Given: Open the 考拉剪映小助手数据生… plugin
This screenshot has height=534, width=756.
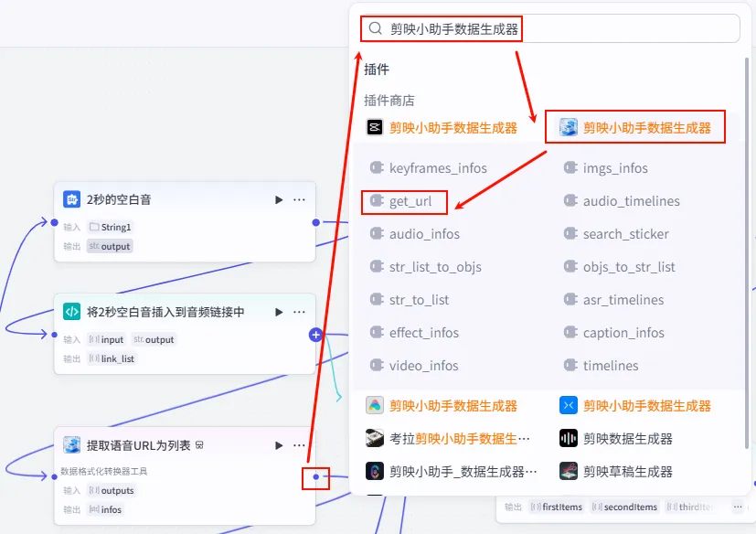Looking at the screenshot, I should [x=448, y=439].
